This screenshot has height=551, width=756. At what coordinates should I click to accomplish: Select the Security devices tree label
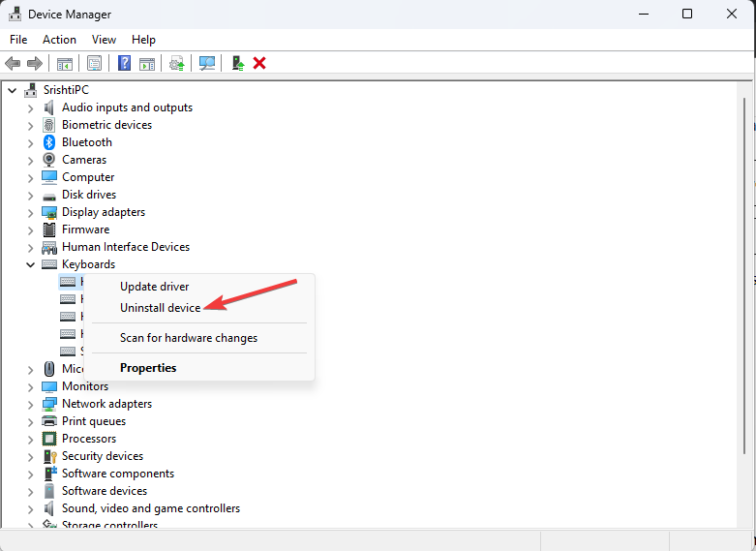tap(103, 456)
